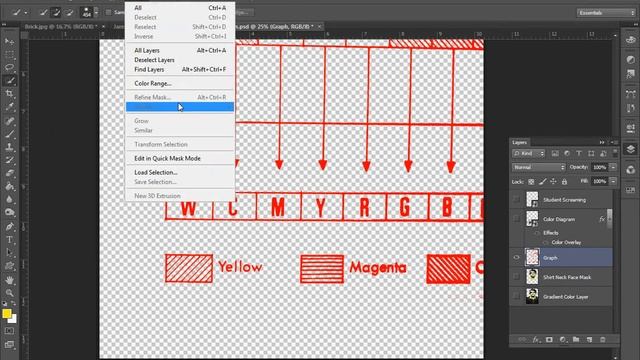Screen dimensions: 640x360
Task: Open the Normal blend mode dropdown
Action: click(539, 167)
